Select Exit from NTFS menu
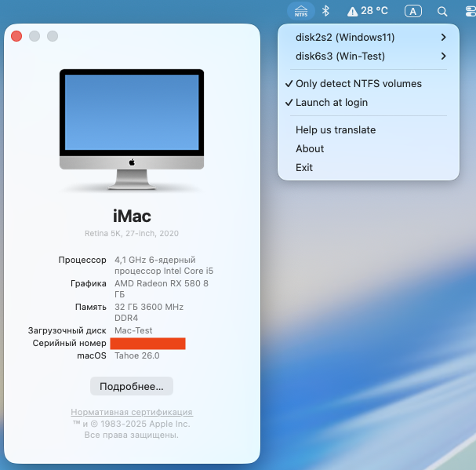 369,167
